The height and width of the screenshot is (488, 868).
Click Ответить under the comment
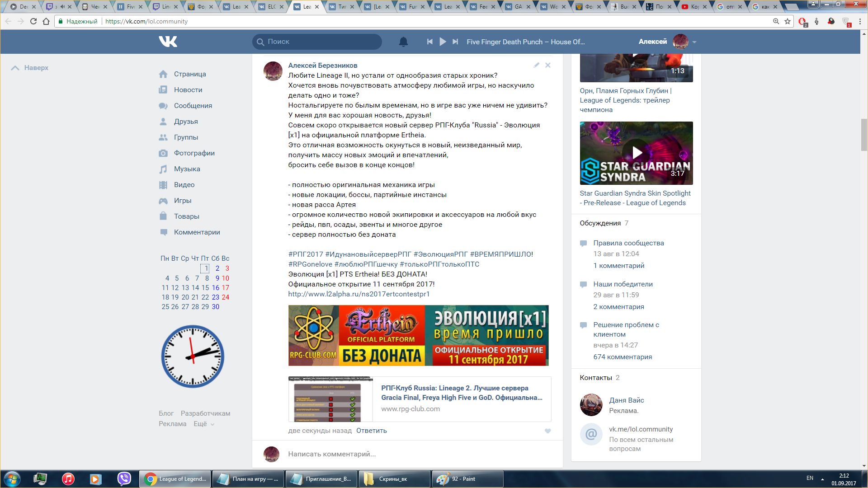(372, 431)
